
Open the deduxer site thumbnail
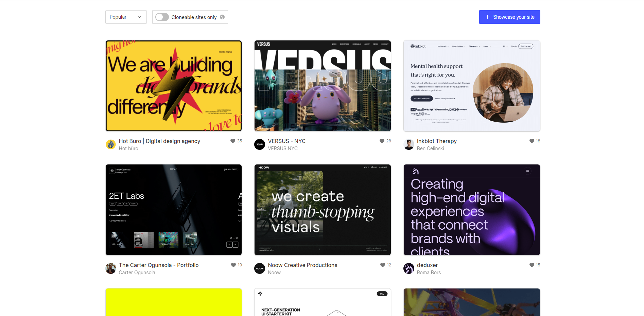[x=472, y=210]
